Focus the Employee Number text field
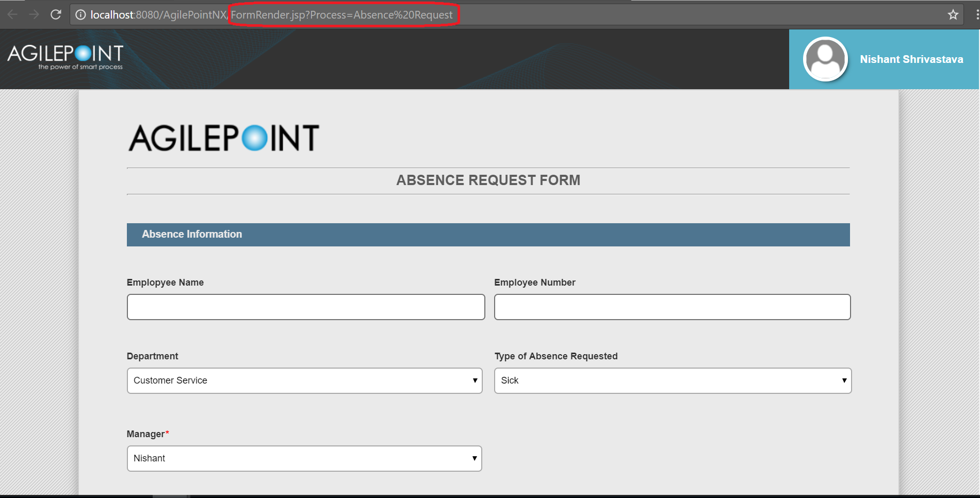 point(672,307)
